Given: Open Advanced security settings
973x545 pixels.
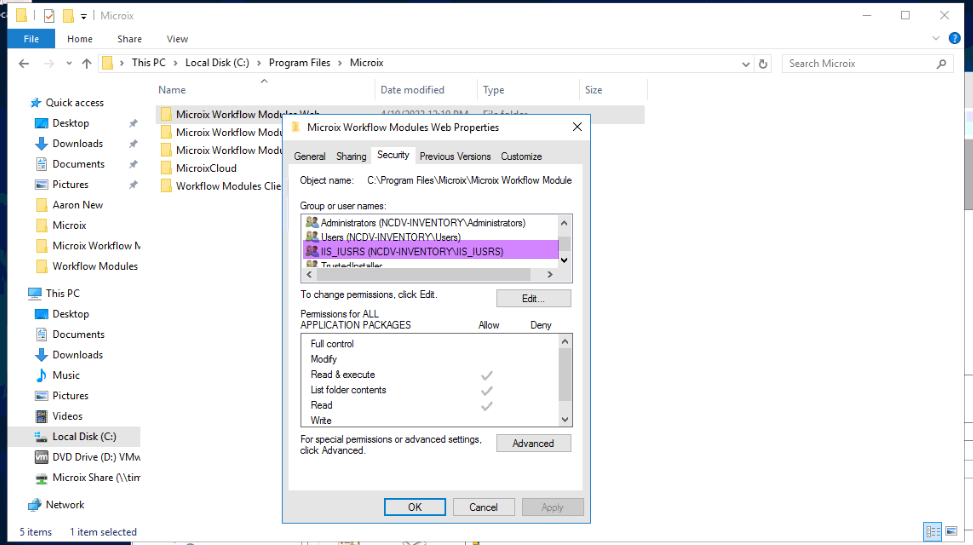Looking at the screenshot, I should pos(533,443).
